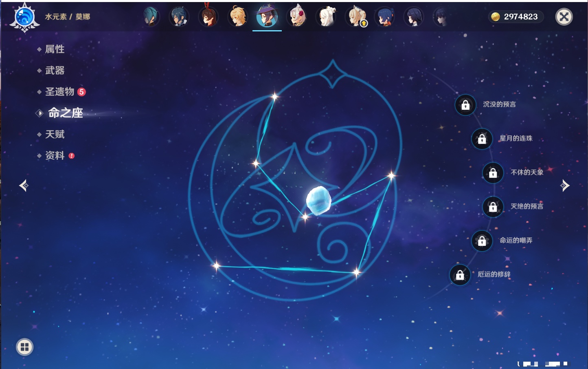Click the lock icon beside 灭绝的预言
Image resolution: width=588 pixels, height=369 pixels.
pyautogui.click(x=493, y=207)
